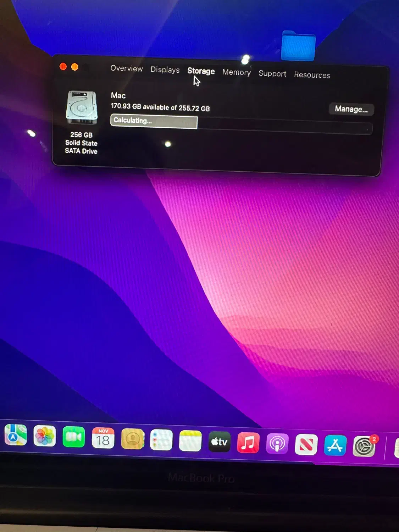The height and width of the screenshot is (532, 399).
Task: Switch to the Displays tab
Action: tap(165, 70)
